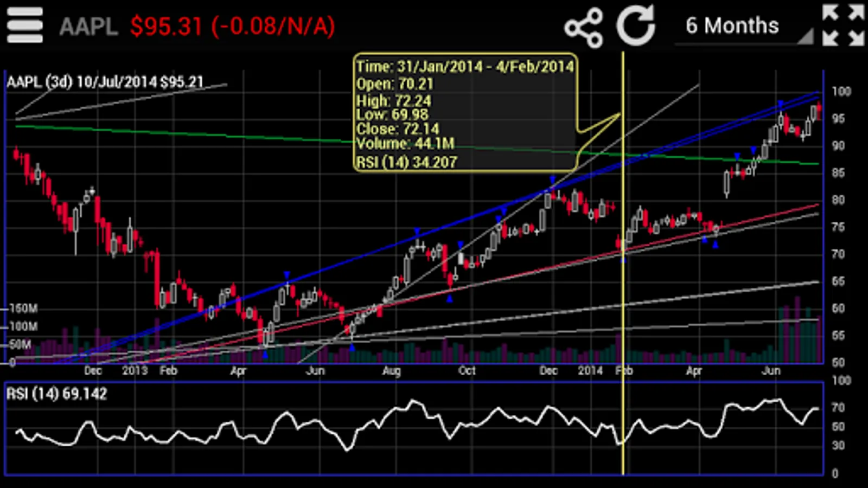This screenshot has height=488, width=868.
Task: Click the 70 label on the price axis
Action: click(x=839, y=254)
